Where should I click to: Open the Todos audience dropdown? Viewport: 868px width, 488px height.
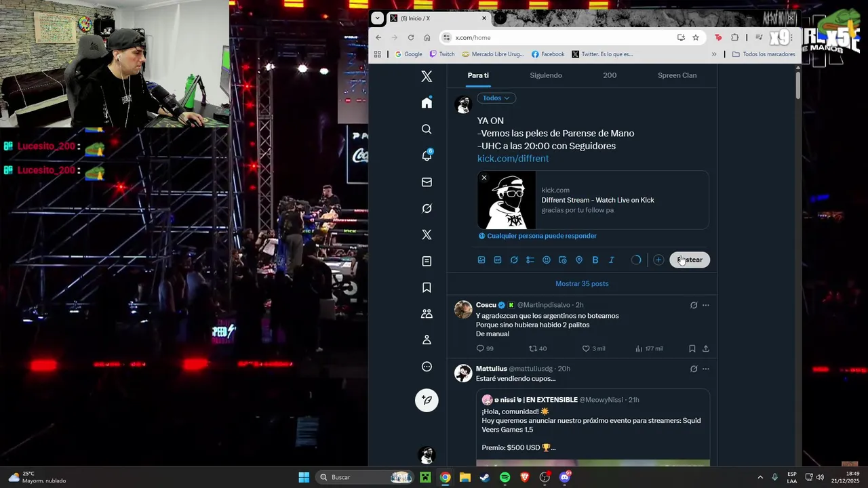pyautogui.click(x=496, y=98)
